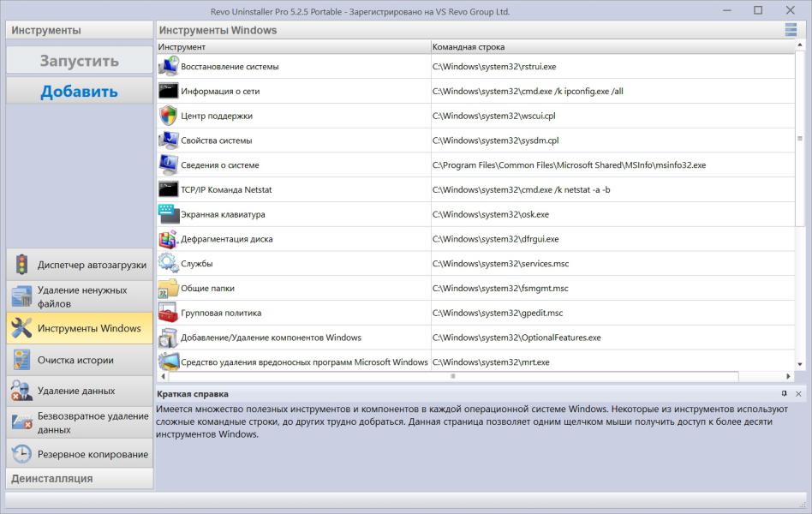
Task: Close the Краткая справка help panel
Action: tap(798, 394)
